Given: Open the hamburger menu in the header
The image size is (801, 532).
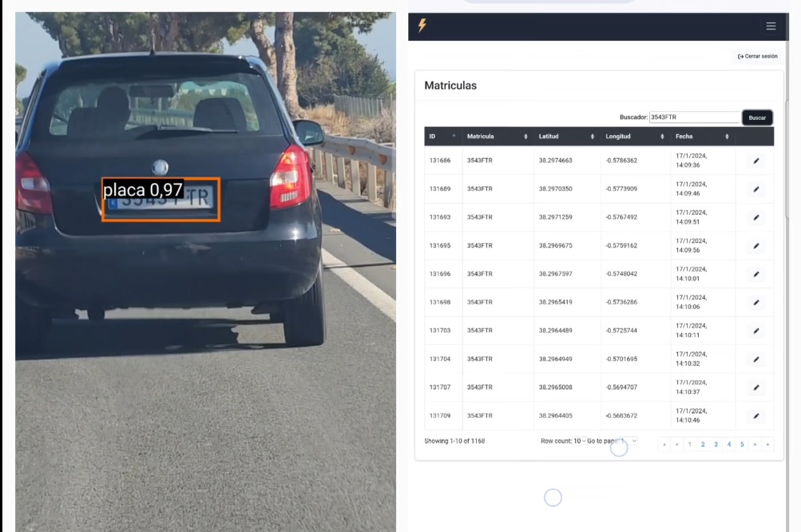Looking at the screenshot, I should (x=771, y=26).
